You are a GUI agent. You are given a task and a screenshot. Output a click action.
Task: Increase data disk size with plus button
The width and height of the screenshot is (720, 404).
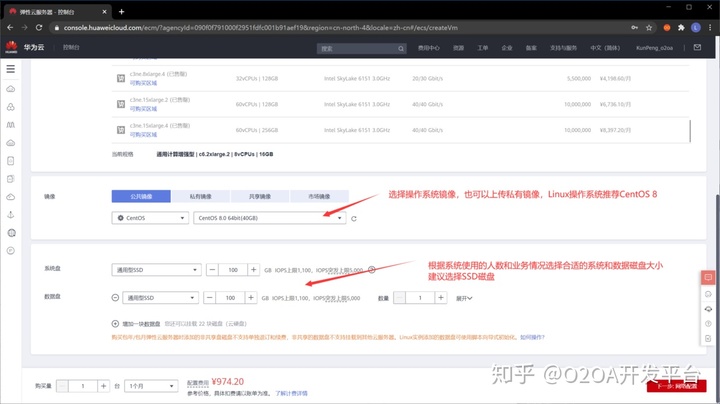(251, 298)
